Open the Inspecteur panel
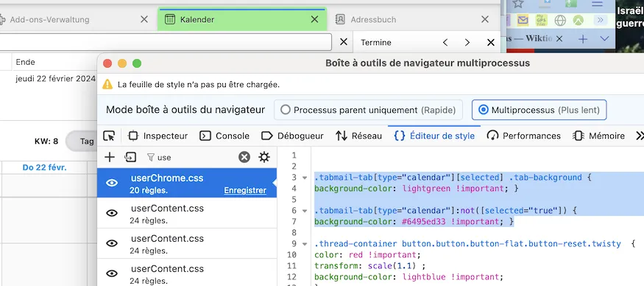 click(x=158, y=136)
